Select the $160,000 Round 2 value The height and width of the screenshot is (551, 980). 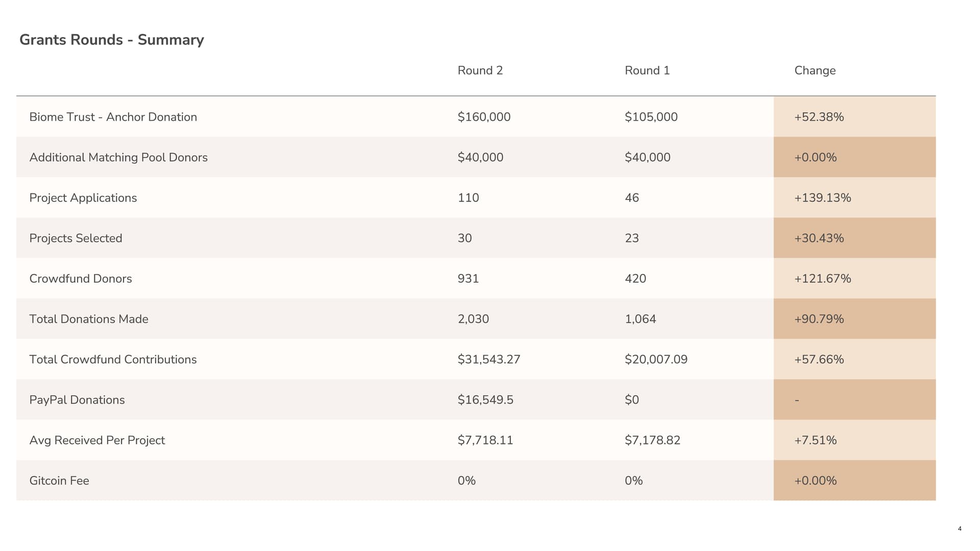[x=483, y=117]
